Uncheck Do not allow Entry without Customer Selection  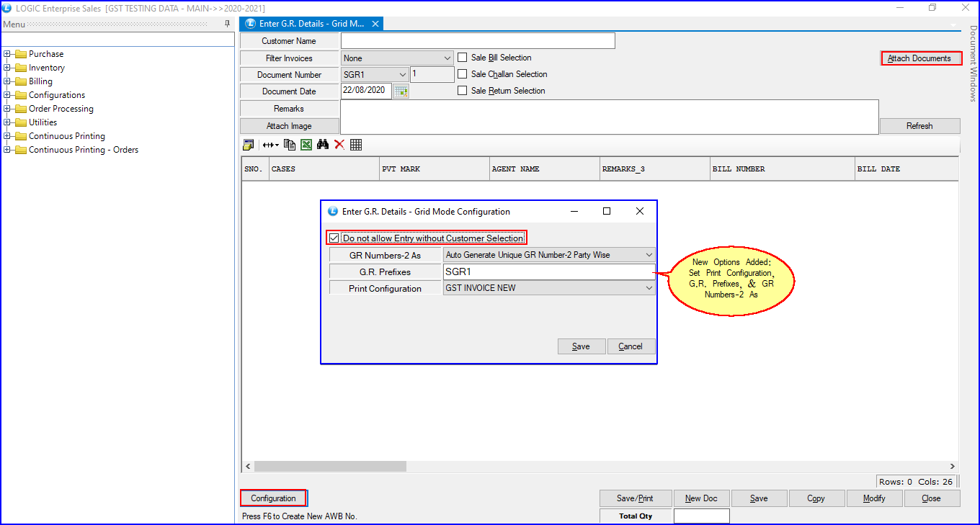pos(334,238)
